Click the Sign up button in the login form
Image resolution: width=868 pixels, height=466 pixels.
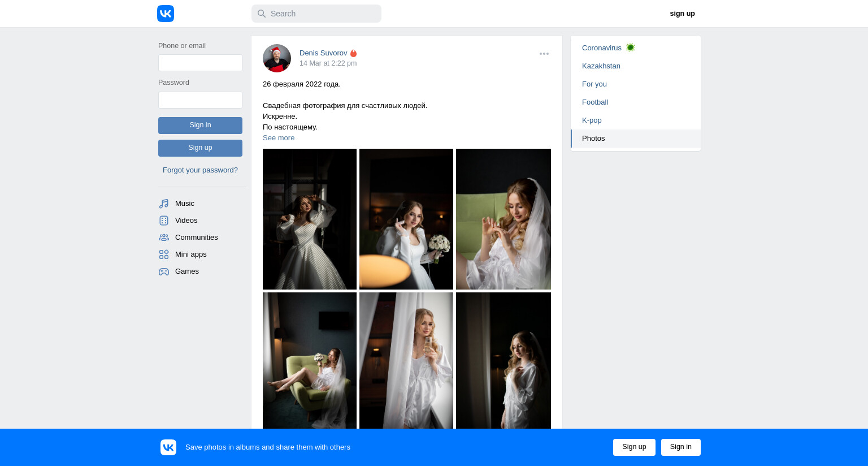(x=200, y=148)
